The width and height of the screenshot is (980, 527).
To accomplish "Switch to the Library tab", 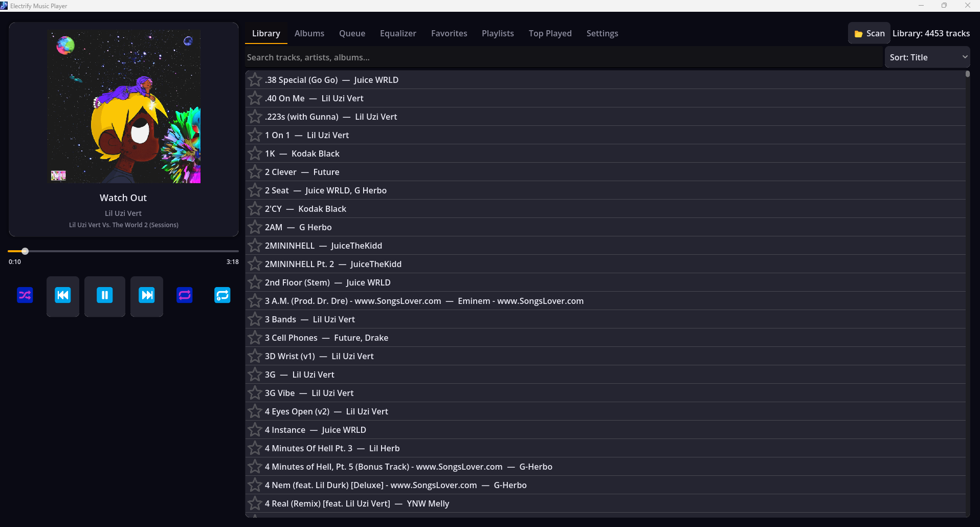I will [x=266, y=33].
